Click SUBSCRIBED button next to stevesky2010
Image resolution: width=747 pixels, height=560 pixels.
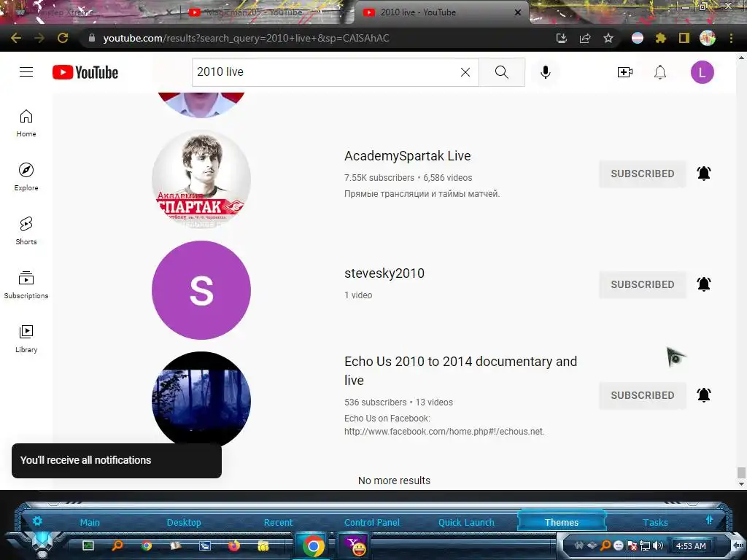coord(642,285)
